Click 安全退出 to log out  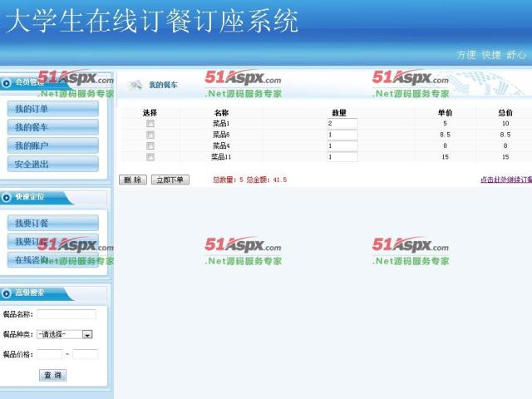(x=53, y=164)
